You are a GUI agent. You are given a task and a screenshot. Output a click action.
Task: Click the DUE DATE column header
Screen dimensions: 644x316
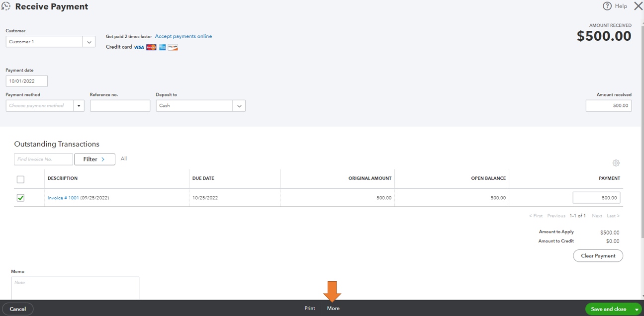[x=203, y=178]
